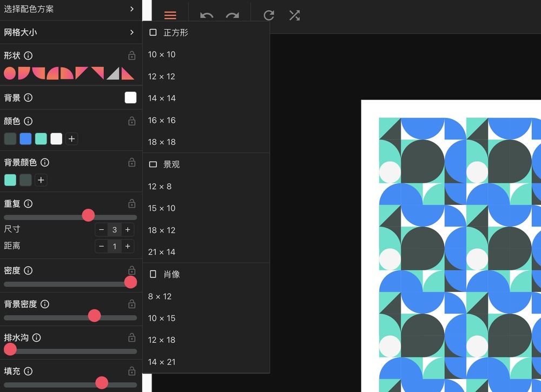Screen dimensions: 541x392
Task: Open info icon next to 形状
Action: click(x=28, y=56)
